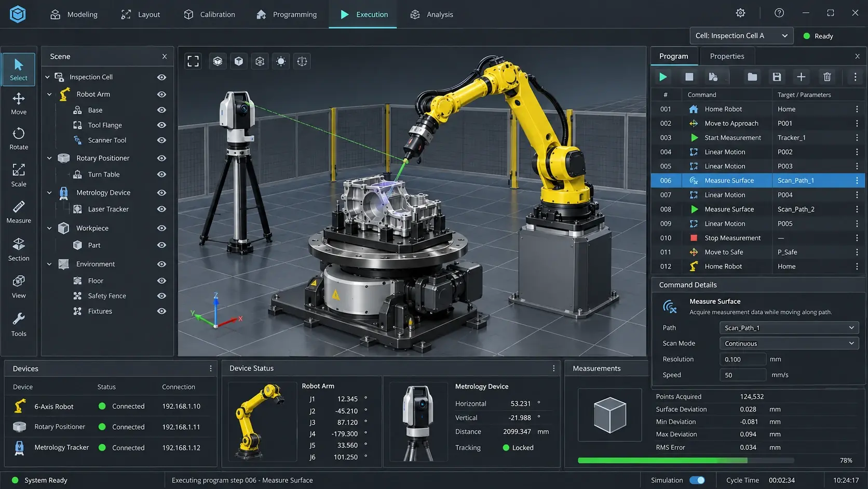Open the Measure tool

[x=19, y=212]
